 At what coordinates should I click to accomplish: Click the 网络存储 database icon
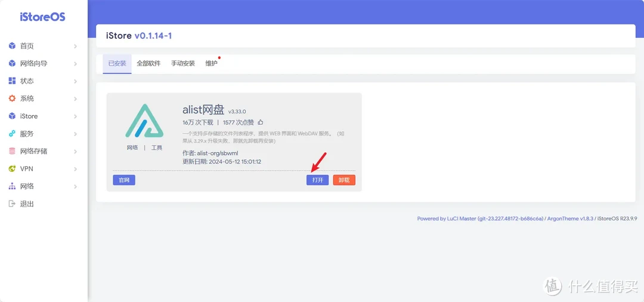[13, 151]
